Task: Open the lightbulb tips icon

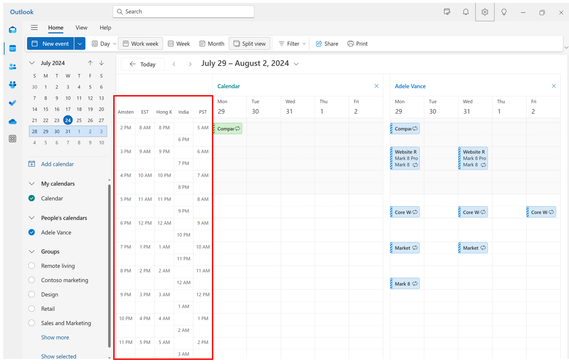Action: pyautogui.click(x=504, y=12)
